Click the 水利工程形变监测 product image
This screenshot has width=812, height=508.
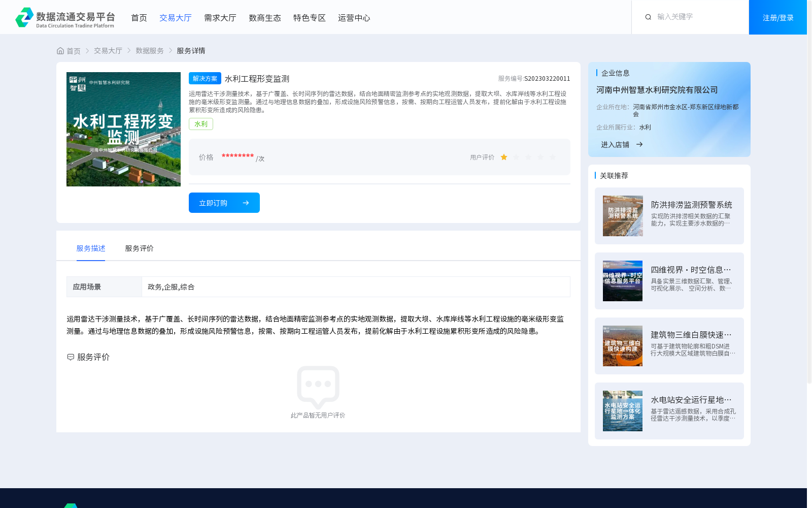point(123,129)
